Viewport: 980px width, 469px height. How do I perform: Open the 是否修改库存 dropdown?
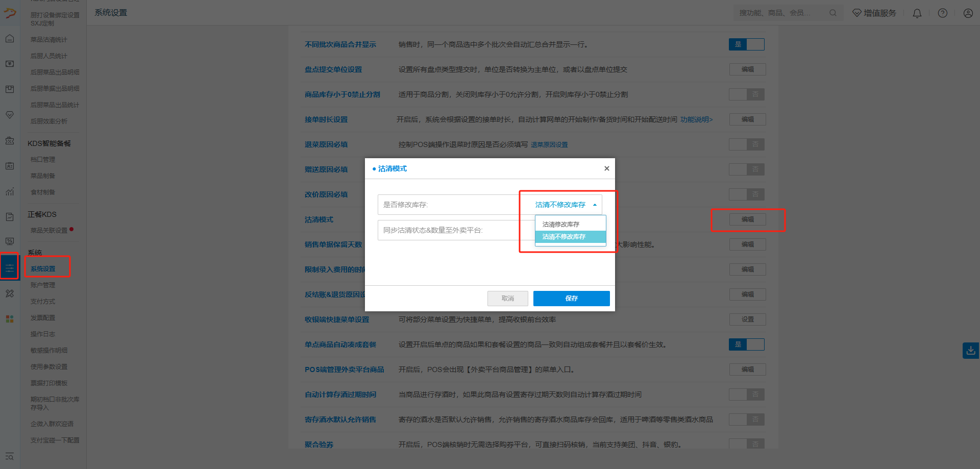pos(566,205)
